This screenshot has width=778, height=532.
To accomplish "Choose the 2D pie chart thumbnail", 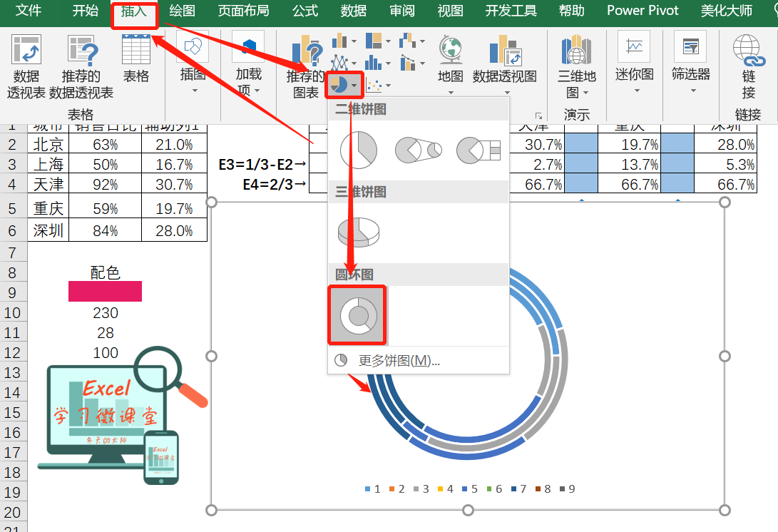I will (x=358, y=150).
